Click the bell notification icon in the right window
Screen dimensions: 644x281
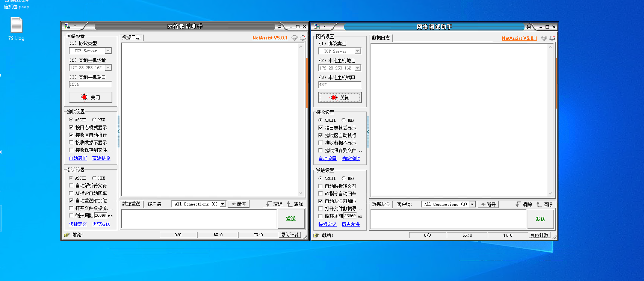click(x=552, y=38)
